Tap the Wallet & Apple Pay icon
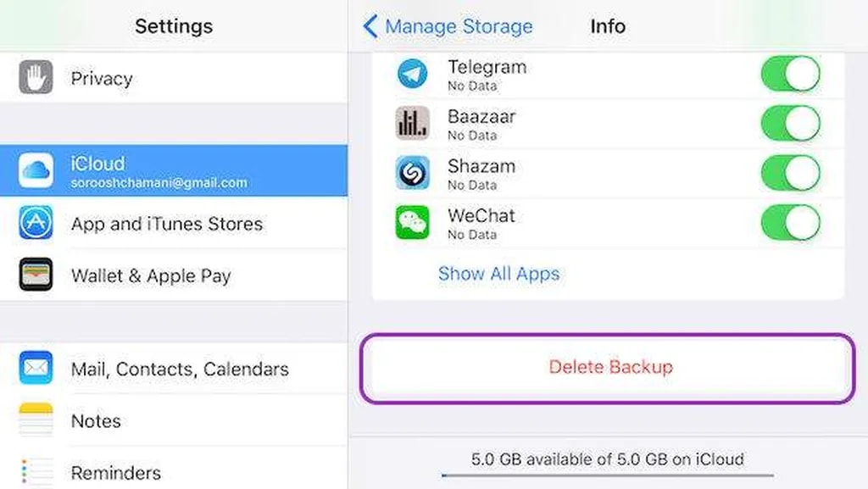Screen dimensions: 868x489 point(36,275)
